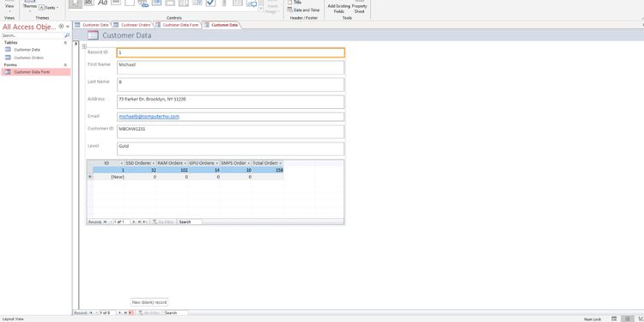Click the First Name field showing Michael
Viewport: 644px width, 322px height.
230,67
